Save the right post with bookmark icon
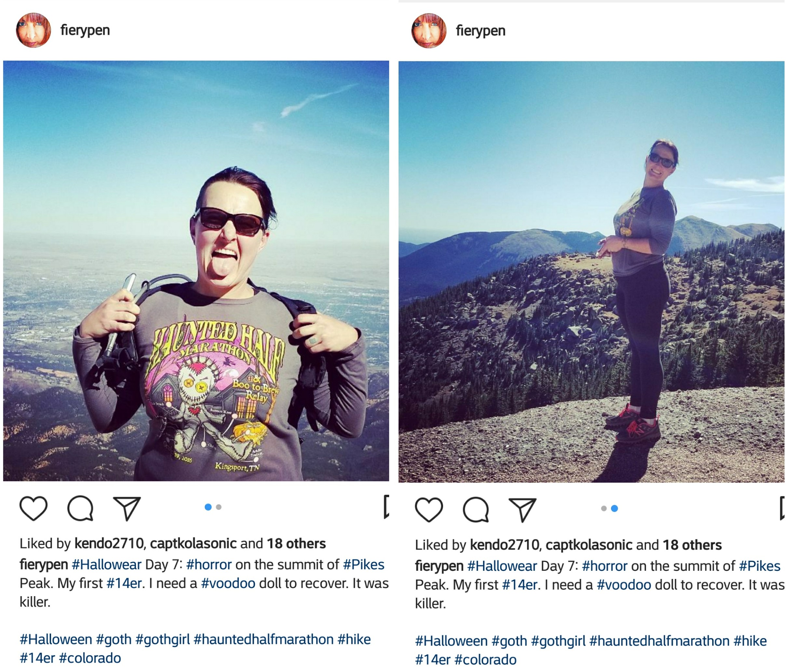The image size is (788, 672). [x=782, y=508]
